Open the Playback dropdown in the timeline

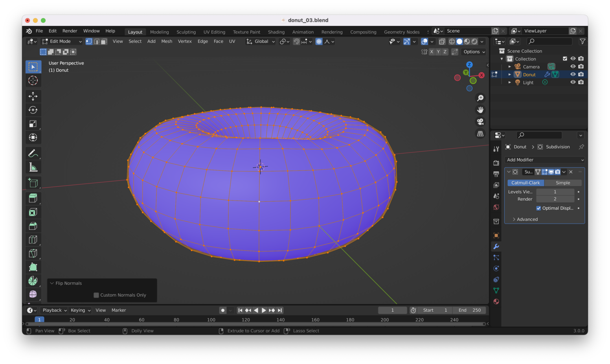tap(54, 310)
